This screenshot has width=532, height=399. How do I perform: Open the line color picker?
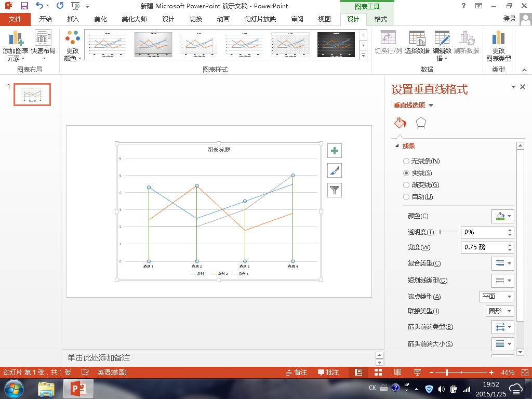click(503, 216)
